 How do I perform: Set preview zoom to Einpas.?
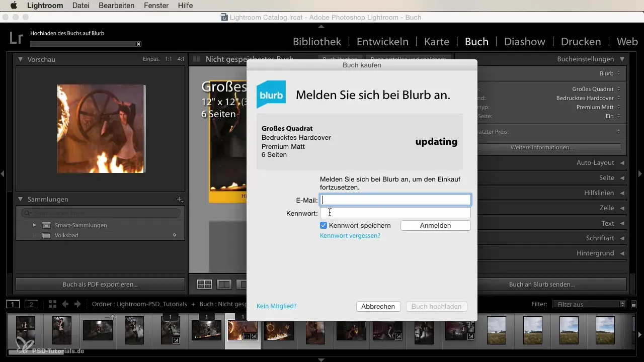151,59
